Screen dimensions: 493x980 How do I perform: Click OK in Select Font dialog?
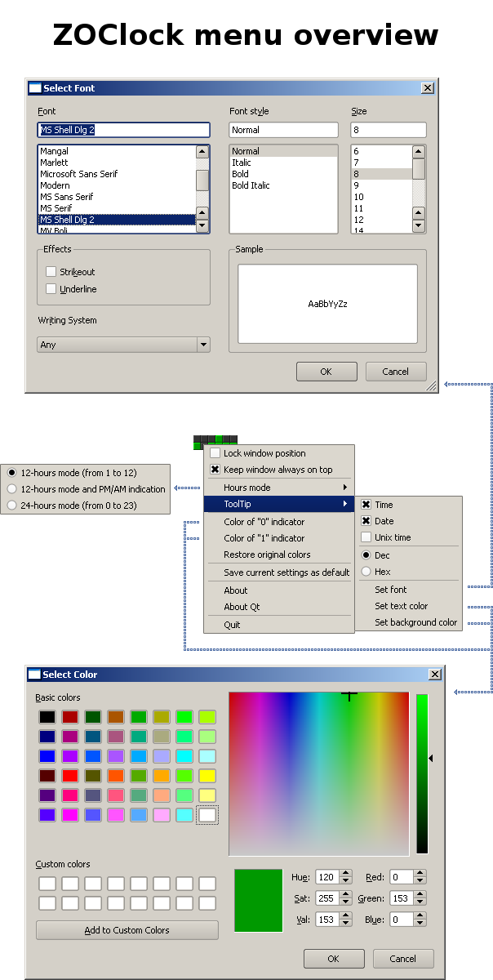326,372
